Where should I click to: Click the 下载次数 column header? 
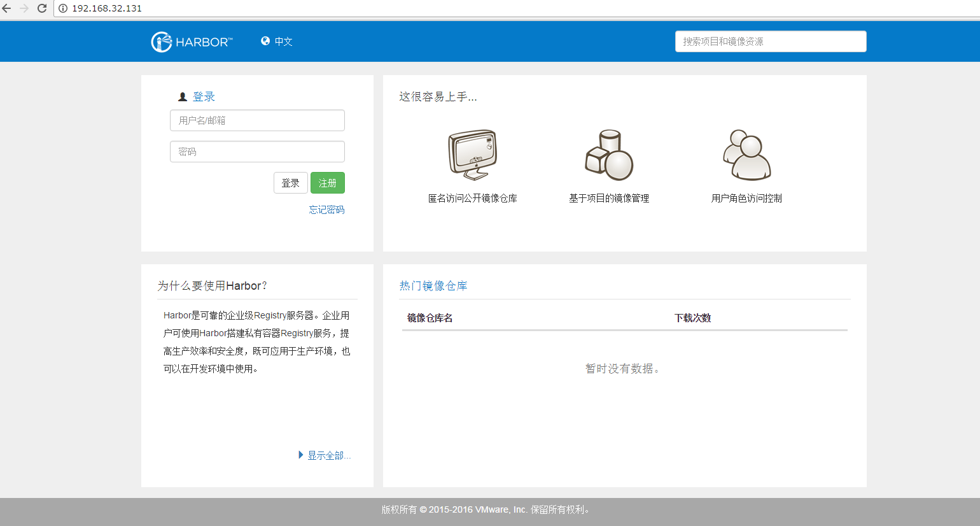[692, 318]
